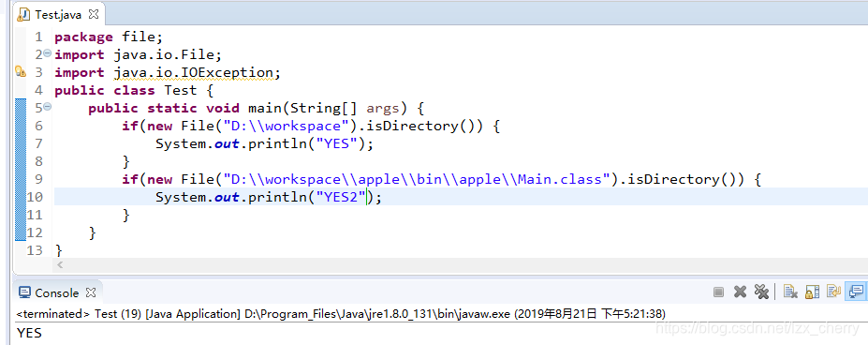Click 'main' method name on line 5
This screenshot has width=868, height=345.
[265, 108]
